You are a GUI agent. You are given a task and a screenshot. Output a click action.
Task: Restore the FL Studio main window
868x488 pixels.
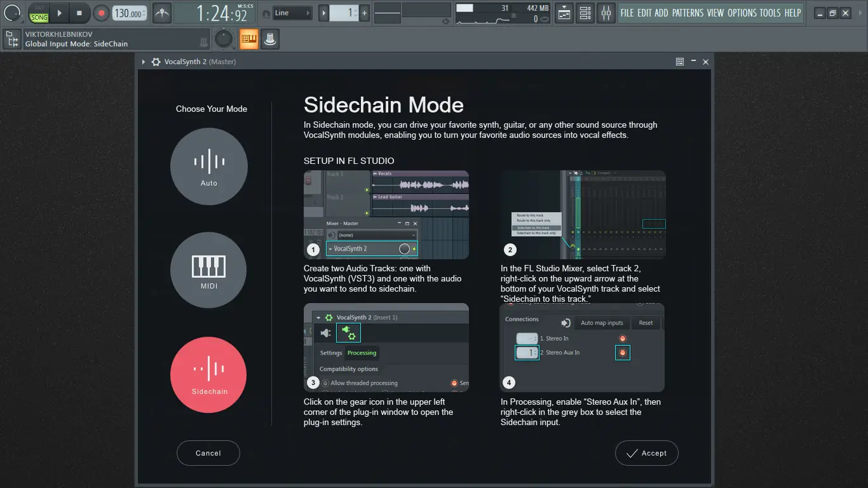point(832,13)
